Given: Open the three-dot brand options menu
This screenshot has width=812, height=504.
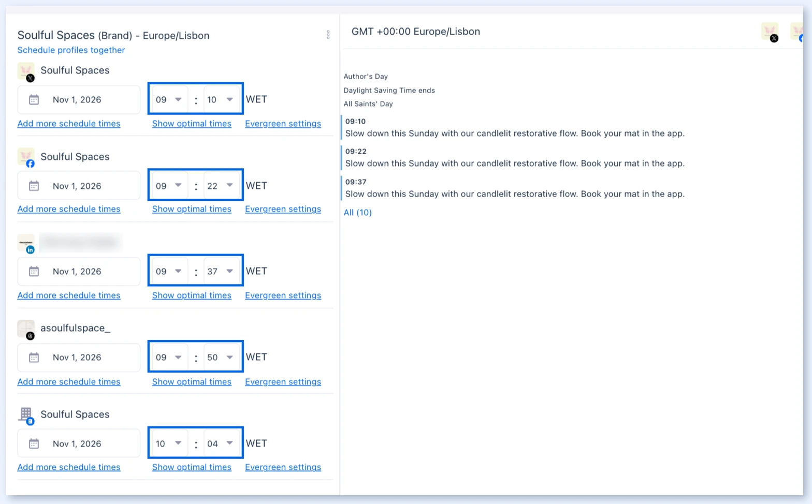Looking at the screenshot, I should [x=328, y=35].
